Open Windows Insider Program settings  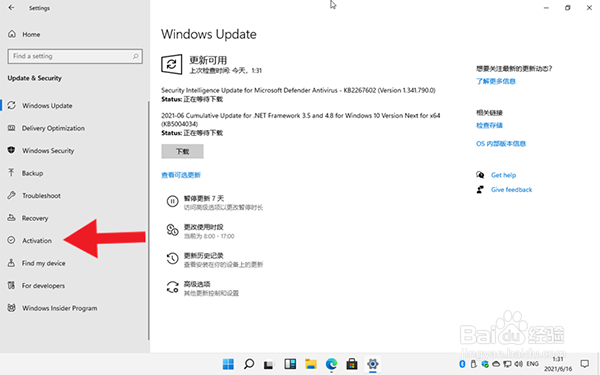click(x=59, y=308)
